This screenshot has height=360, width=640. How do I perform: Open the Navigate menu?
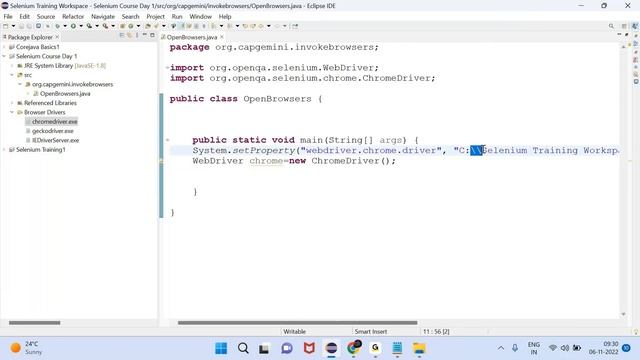pos(103,16)
